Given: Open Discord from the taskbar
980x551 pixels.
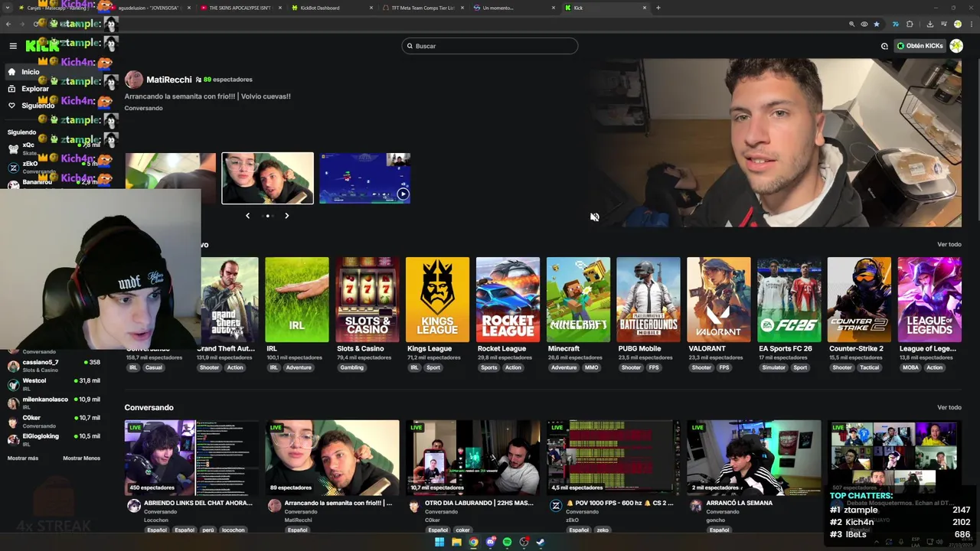Looking at the screenshot, I should tap(490, 542).
